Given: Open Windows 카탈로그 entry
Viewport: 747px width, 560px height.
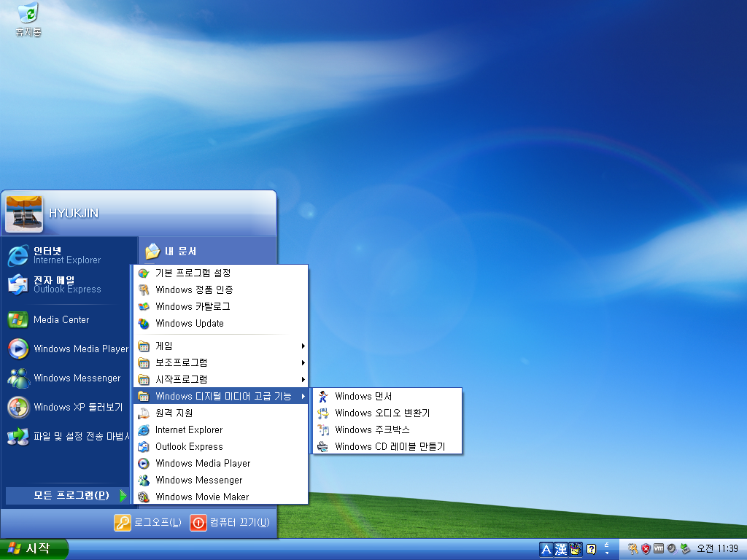Looking at the screenshot, I should (220, 306).
